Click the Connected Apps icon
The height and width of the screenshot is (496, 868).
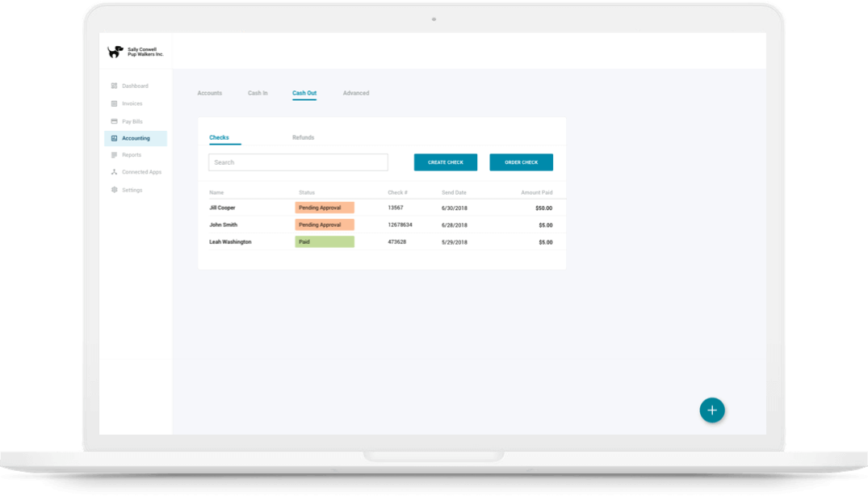[114, 172]
